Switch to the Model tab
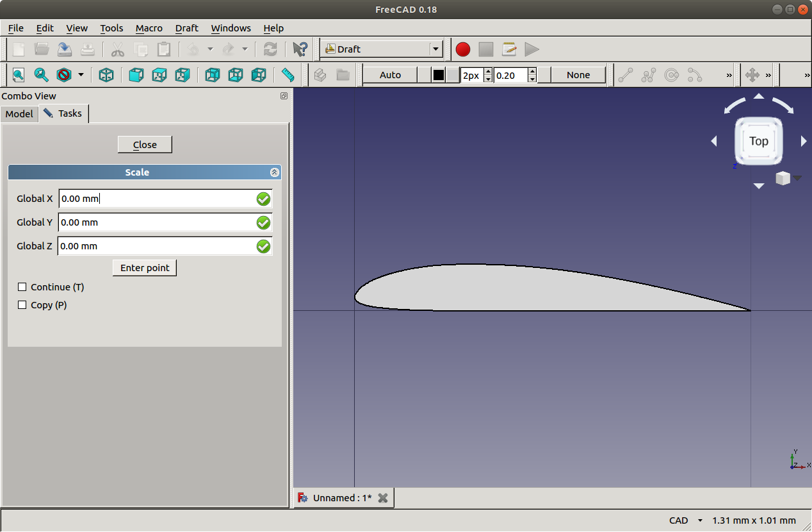 tap(19, 114)
